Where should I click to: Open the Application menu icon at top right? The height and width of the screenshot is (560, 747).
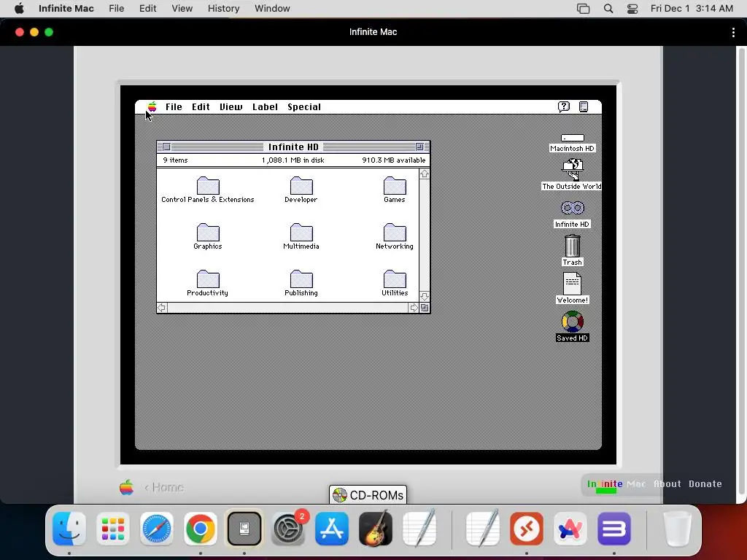pyautogui.click(x=584, y=106)
